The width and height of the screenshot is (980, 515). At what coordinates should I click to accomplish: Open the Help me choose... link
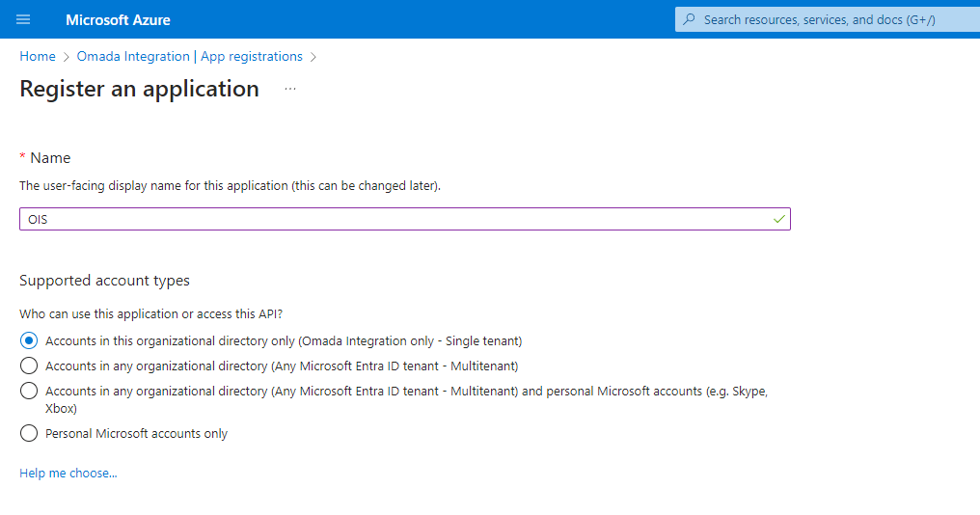[x=68, y=474]
